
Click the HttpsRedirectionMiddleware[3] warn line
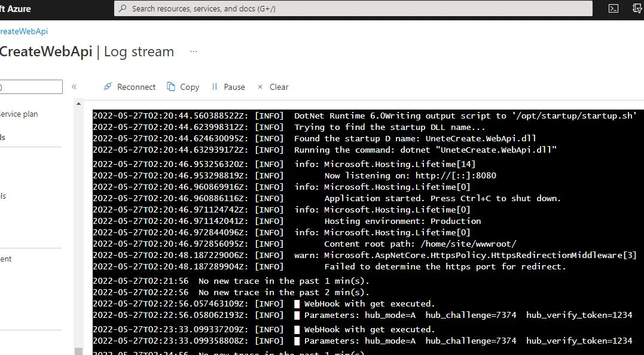click(365, 255)
